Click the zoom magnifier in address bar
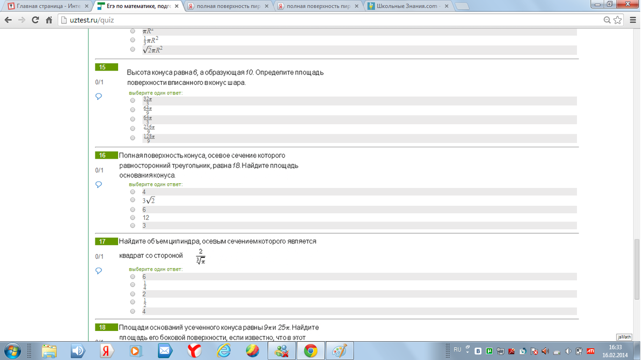The image size is (644, 360). tap(608, 20)
